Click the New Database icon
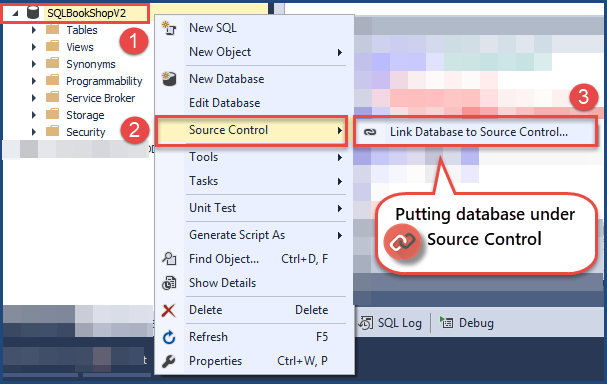The image size is (607, 384). pos(169,79)
